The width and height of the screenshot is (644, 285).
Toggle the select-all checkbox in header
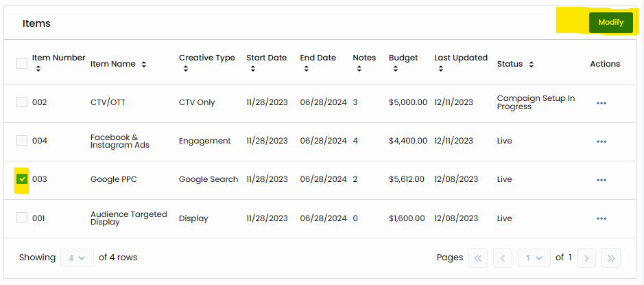pyautogui.click(x=22, y=64)
